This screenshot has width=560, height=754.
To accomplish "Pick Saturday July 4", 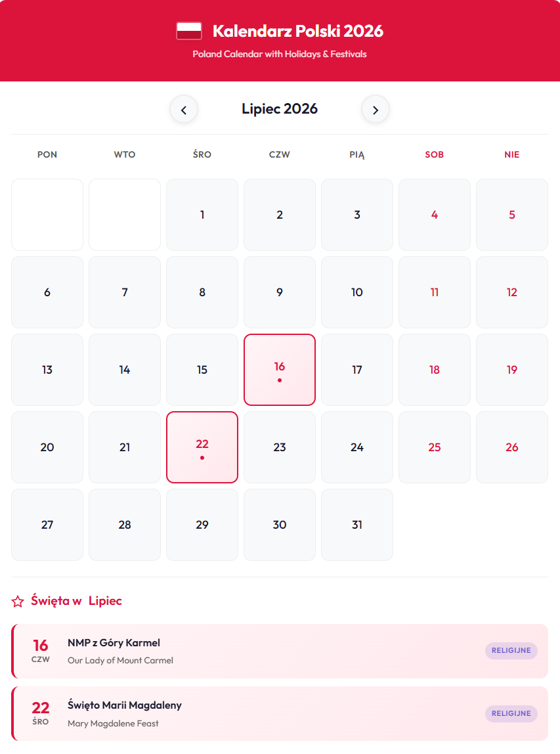I will 435,215.
